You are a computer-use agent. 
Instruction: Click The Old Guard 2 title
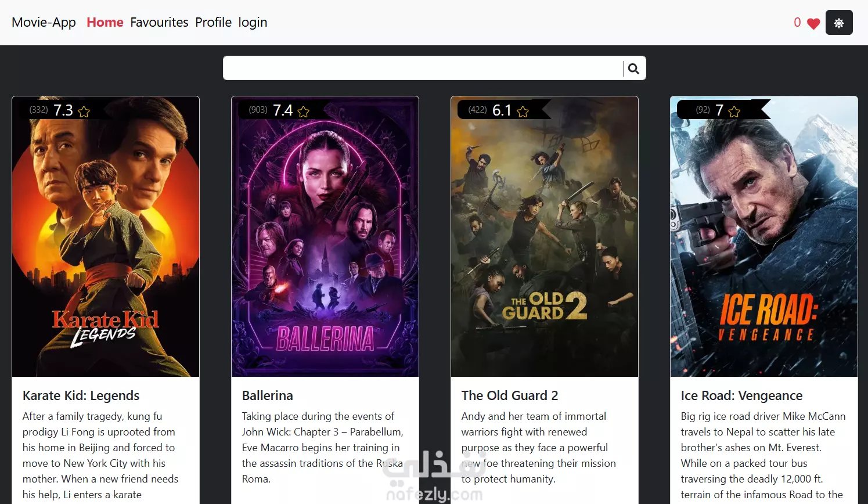coord(510,395)
